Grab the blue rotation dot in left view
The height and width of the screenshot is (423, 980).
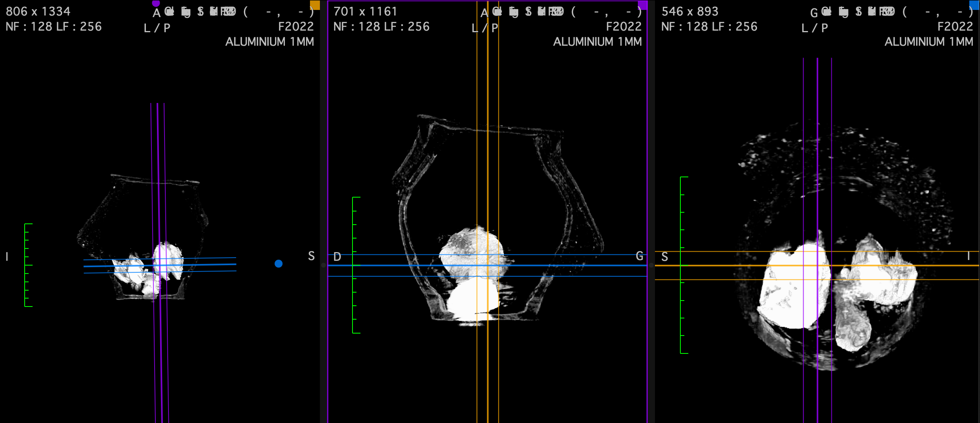click(279, 264)
